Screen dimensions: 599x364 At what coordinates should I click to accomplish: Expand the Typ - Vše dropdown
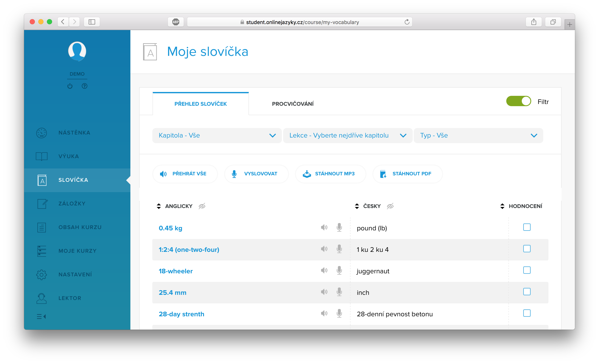[x=478, y=136]
